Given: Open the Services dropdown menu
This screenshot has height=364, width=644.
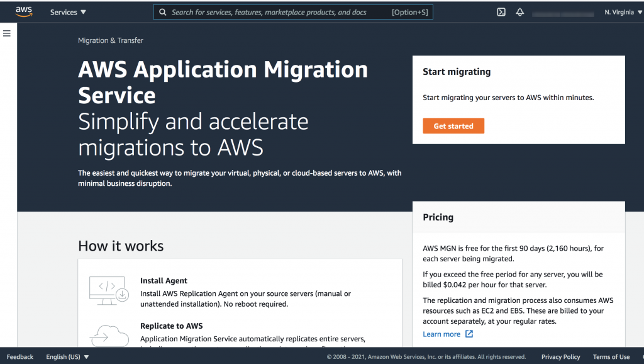Looking at the screenshot, I should pyautogui.click(x=68, y=12).
